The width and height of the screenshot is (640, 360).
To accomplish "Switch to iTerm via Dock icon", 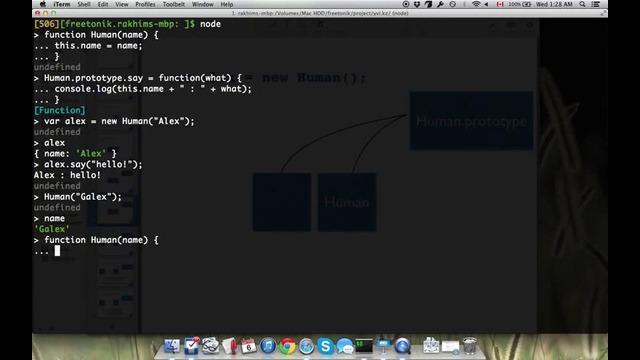I will [x=364, y=346].
